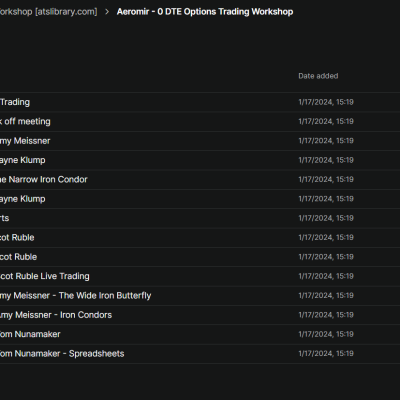Open Tom Nunamaker - Spreadsheets row

click(x=200, y=353)
